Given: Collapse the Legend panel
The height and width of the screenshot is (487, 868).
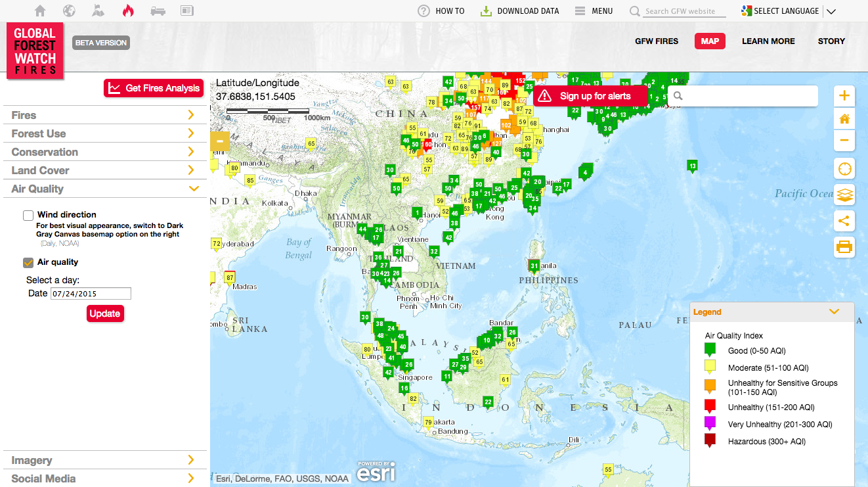Looking at the screenshot, I should point(834,312).
